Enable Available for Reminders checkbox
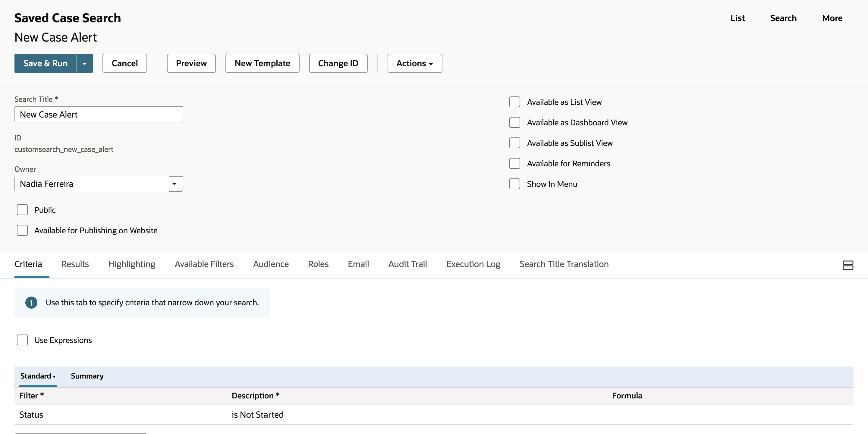This screenshot has height=434, width=868. 514,163
